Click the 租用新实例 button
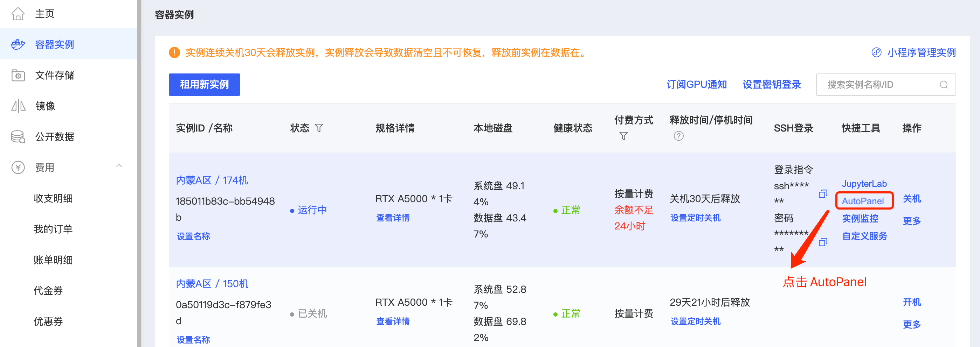This screenshot has height=347, width=980. [x=204, y=84]
